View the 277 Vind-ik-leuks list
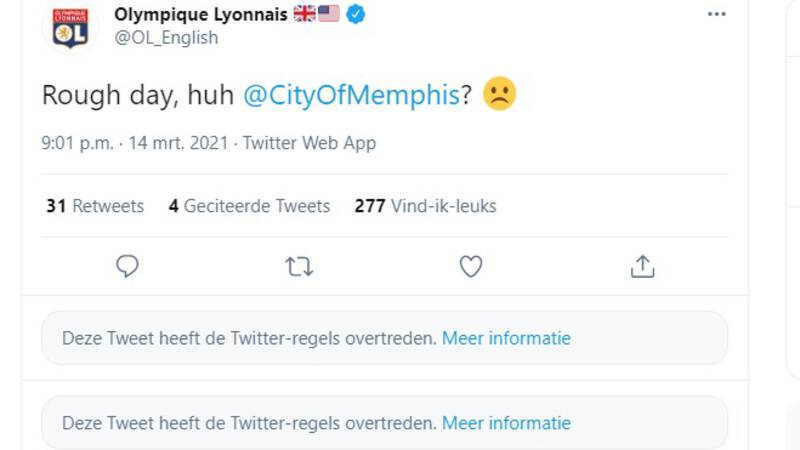The width and height of the screenshot is (800, 450). (426, 206)
